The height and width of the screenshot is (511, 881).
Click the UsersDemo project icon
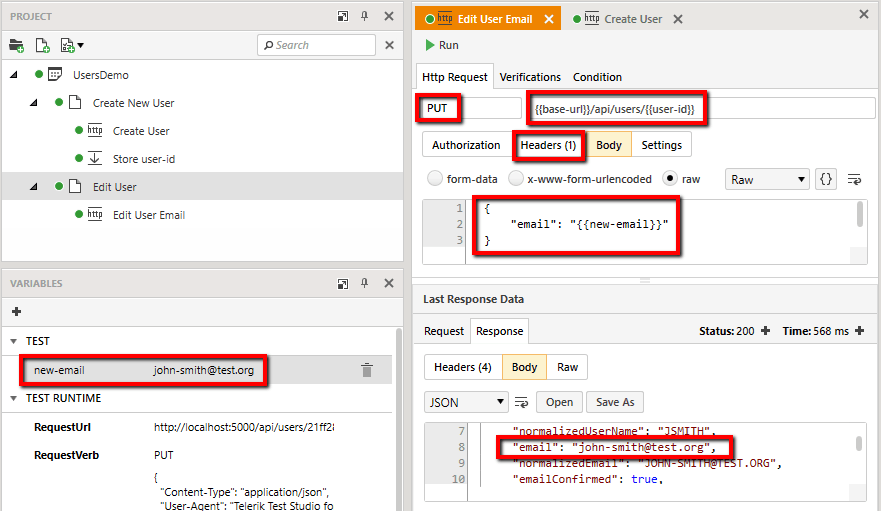click(x=55, y=74)
